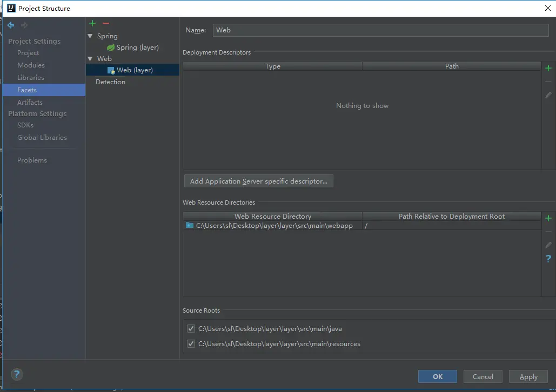
Task: Remove deployment descriptor with minus icon
Action: coord(548,82)
